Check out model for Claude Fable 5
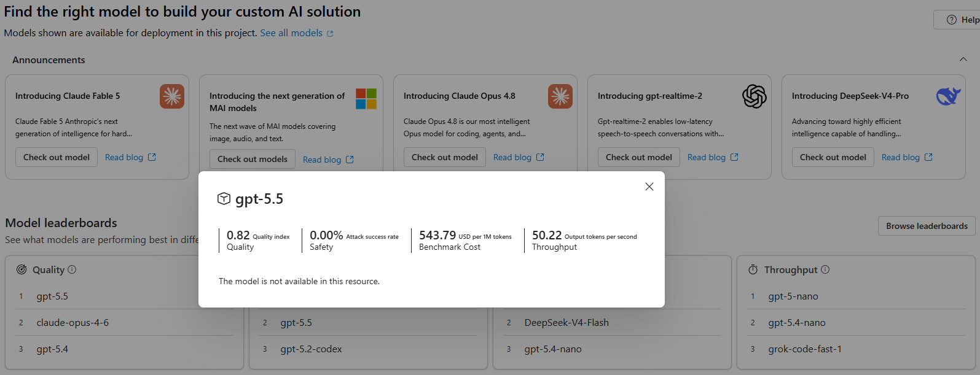This screenshot has width=980, height=375. [x=57, y=157]
